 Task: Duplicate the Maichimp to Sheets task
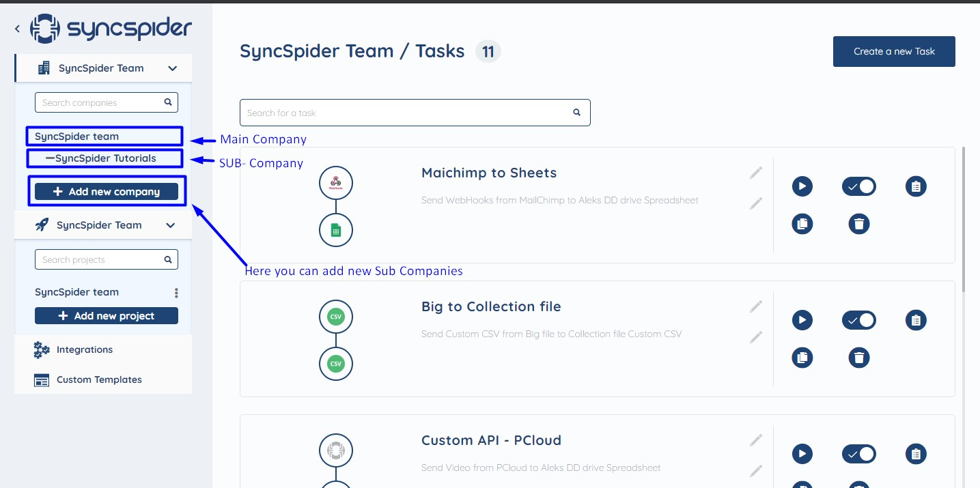[x=802, y=224]
